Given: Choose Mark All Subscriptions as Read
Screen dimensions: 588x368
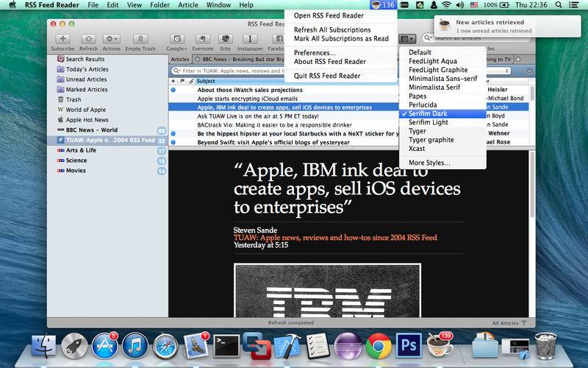Looking at the screenshot, I should point(340,38).
